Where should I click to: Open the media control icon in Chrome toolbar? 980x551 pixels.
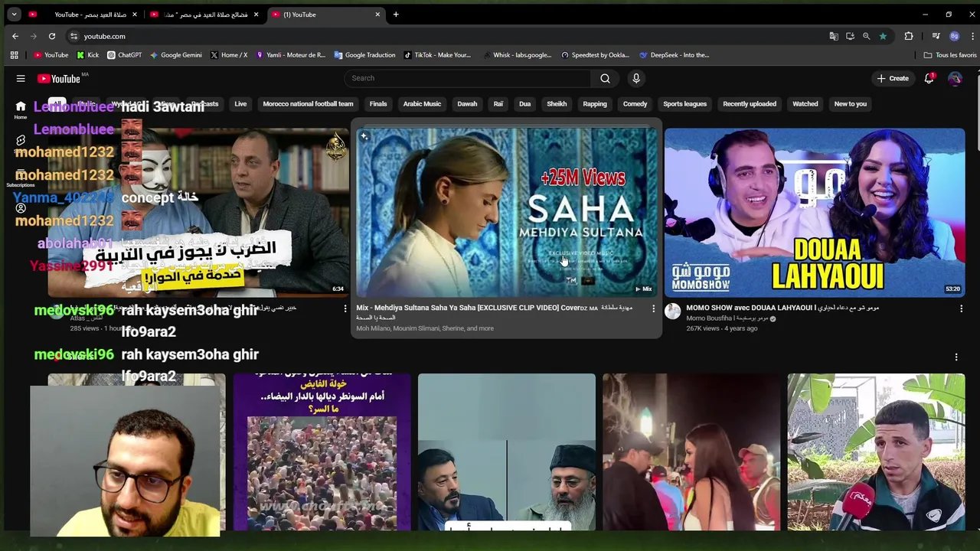936,36
